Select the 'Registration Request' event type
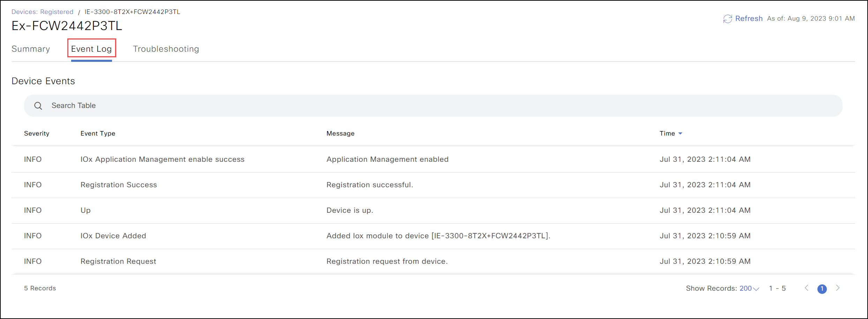868x319 pixels. pyautogui.click(x=118, y=261)
